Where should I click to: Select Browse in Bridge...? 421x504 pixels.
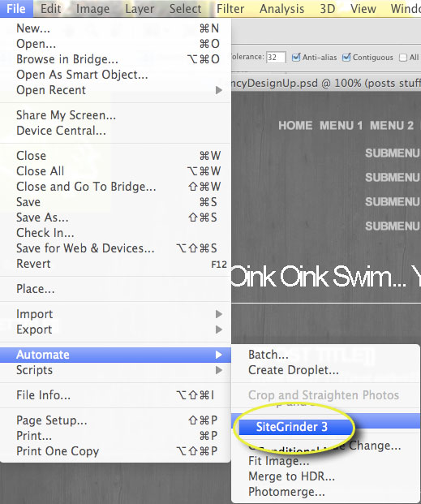tap(115, 59)
